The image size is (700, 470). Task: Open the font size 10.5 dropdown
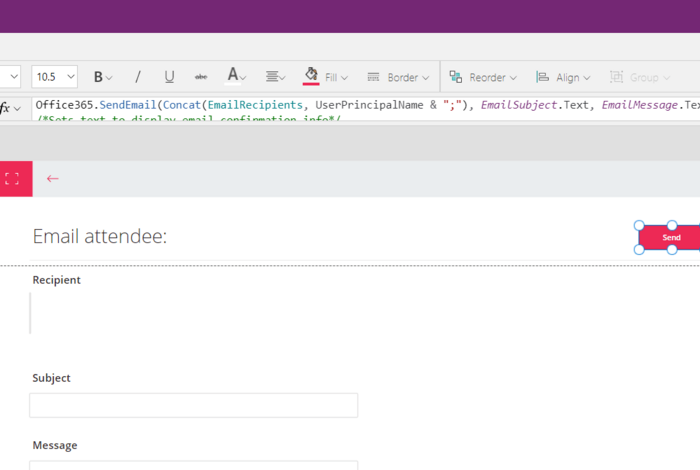(54, 77)
